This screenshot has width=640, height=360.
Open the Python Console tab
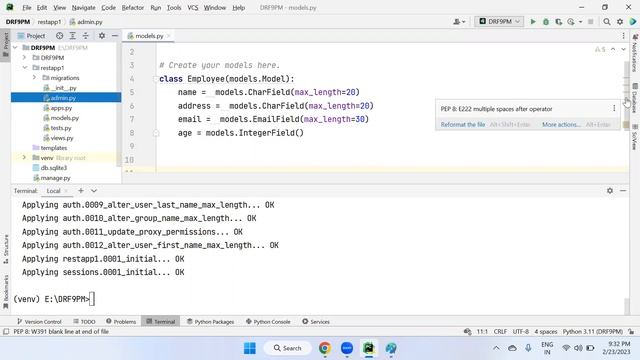tap(268, 322)
